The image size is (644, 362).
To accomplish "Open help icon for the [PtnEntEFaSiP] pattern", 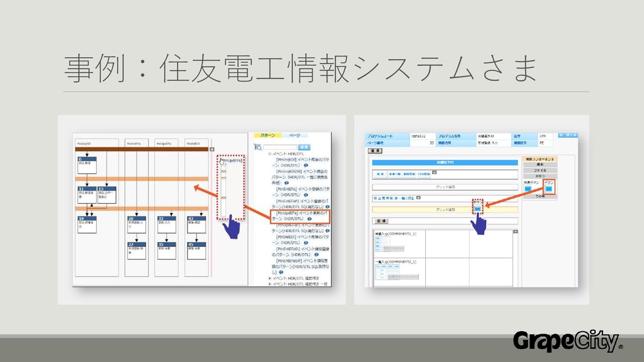I will [x=281, y=273].
